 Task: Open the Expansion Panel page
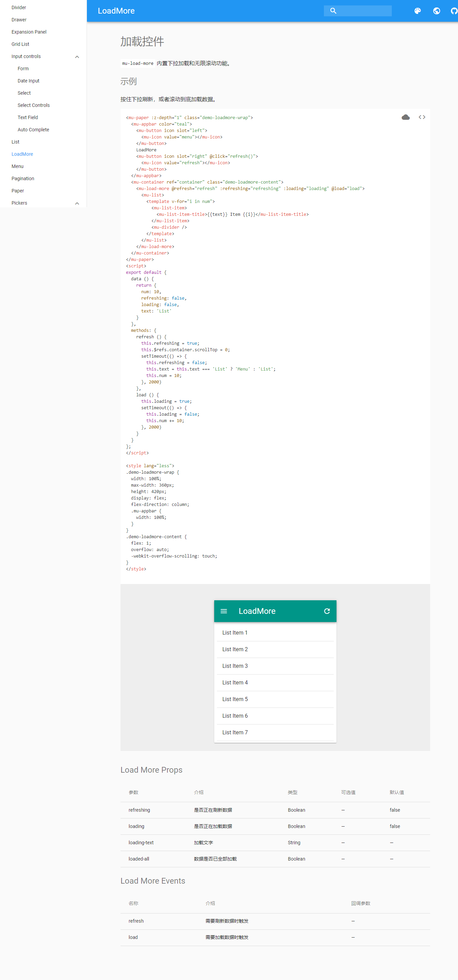tap(29, 32)
